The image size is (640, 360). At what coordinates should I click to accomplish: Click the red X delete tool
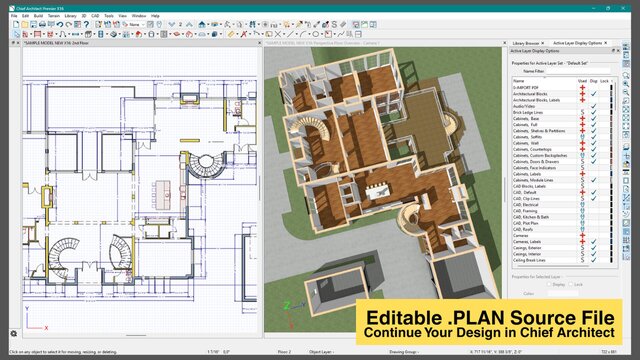coord(244,34)
